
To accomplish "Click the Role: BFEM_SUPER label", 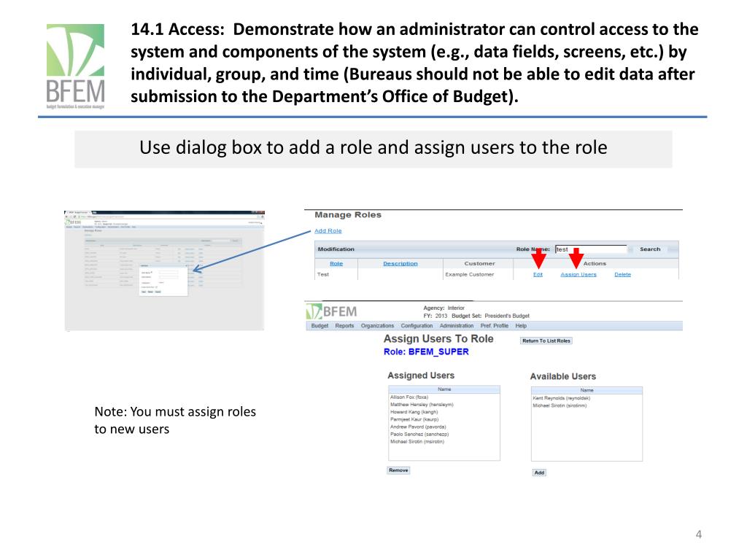I will coord(426,352).
